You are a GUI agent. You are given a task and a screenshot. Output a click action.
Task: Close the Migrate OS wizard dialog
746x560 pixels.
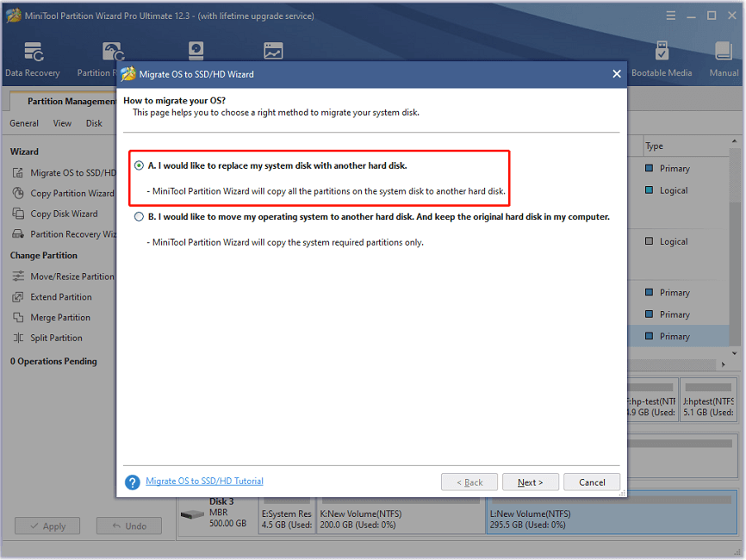[x=617, y=74]
